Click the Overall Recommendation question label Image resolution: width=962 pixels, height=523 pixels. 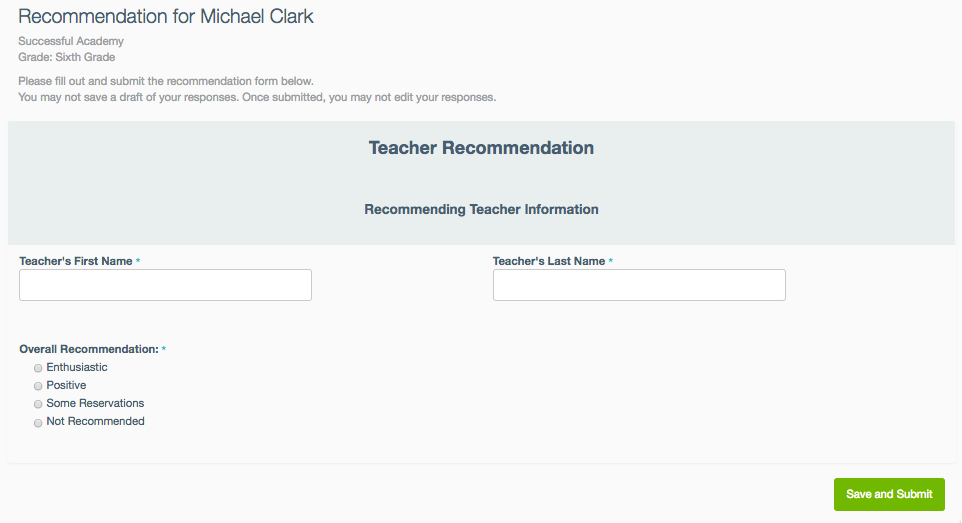point(89,349)
